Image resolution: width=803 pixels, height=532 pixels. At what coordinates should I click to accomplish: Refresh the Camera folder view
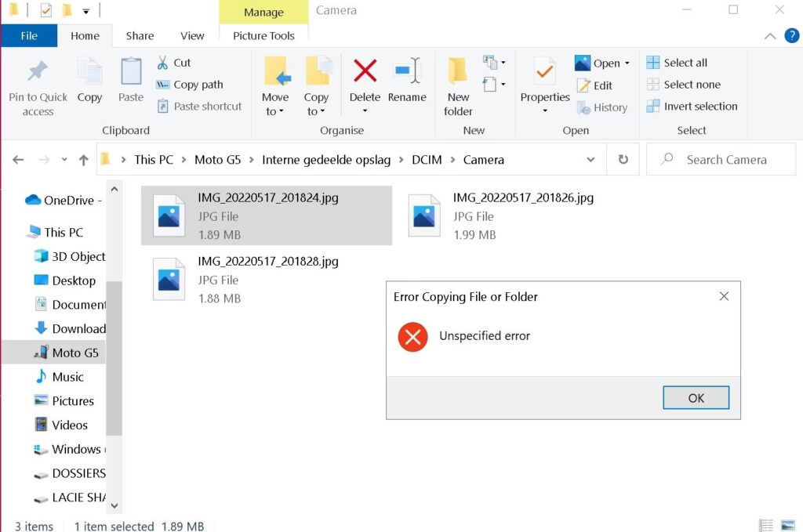(x=623, y=160)
